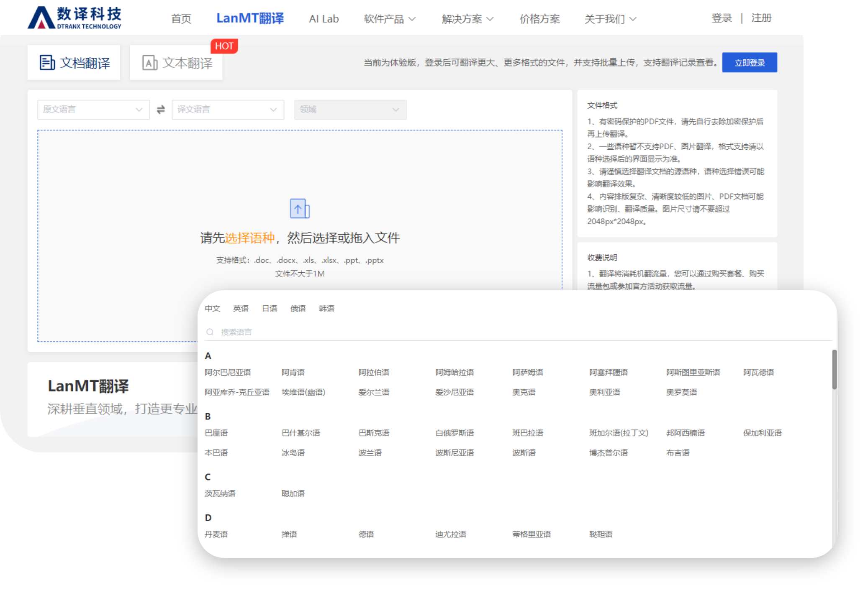Viewport: 868px width, 593px height.
Task: Click the search magnifier icon in language panel
Action: (x=210, y=332)
